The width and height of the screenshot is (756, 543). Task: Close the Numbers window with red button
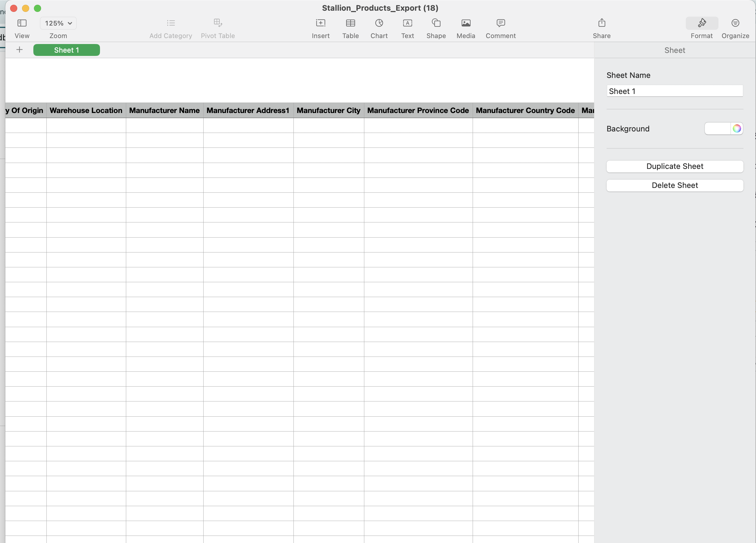(x=14, y=8)
